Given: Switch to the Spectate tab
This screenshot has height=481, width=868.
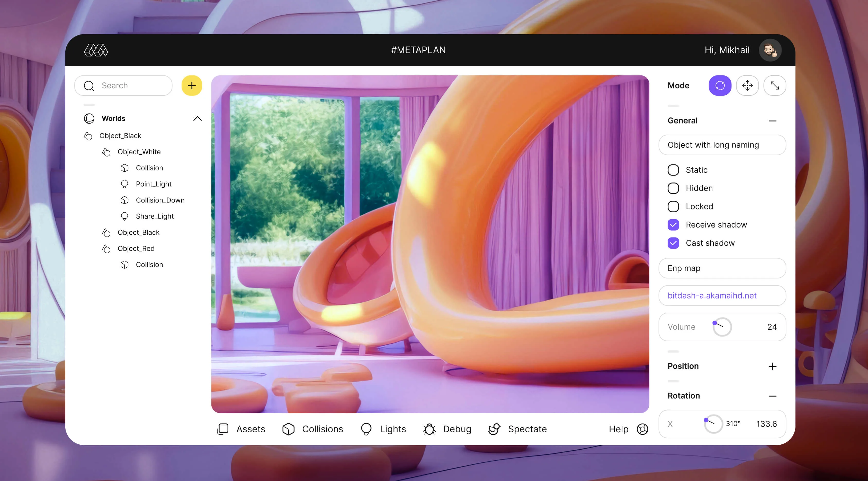Looking at the screenshot, I should (517, 429).
